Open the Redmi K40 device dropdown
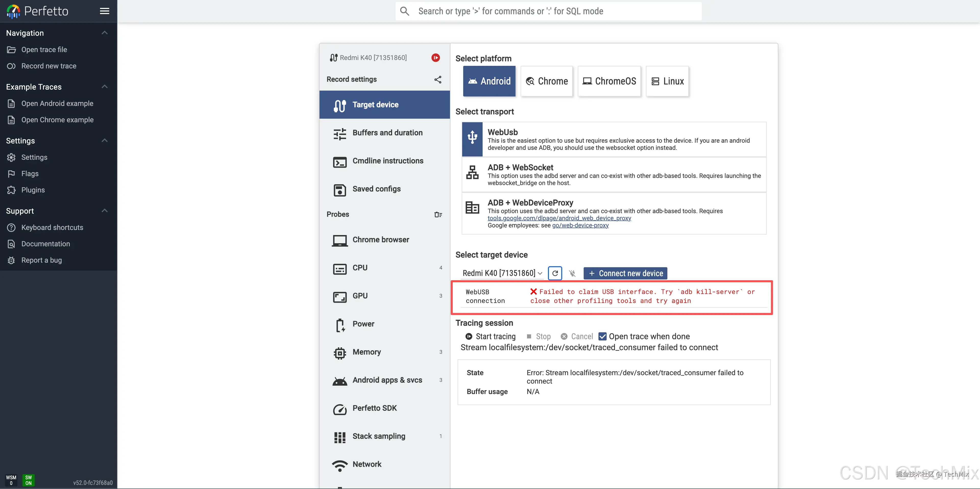Viewport: 980px width, 489px height. pyautogui.click(x=502, y=273)
